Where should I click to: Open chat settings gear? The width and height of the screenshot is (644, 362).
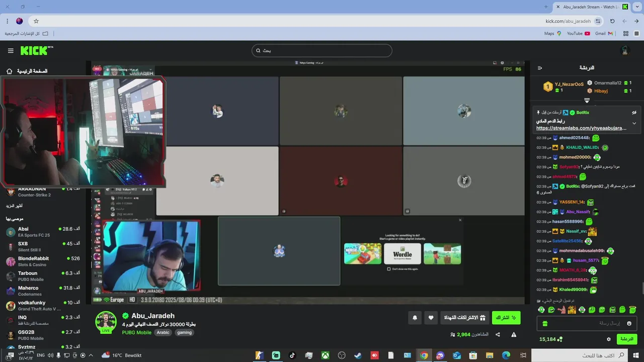[608, 339]
